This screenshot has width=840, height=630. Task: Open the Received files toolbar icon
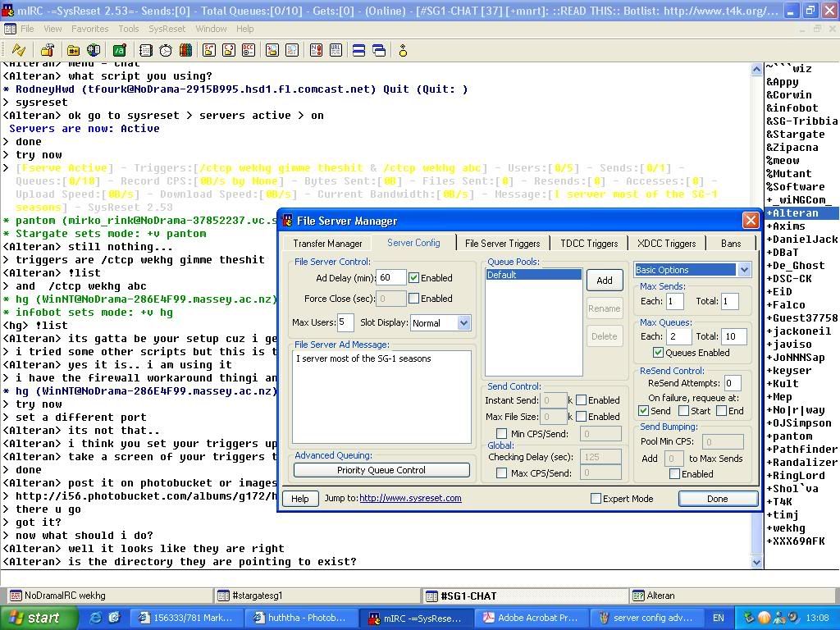[272, 50]
